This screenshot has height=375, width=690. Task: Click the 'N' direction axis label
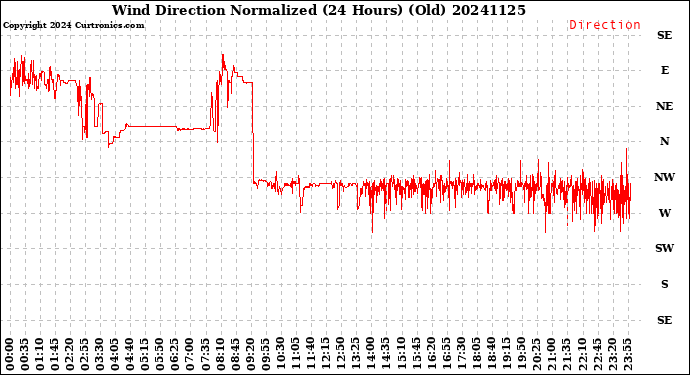pos(664,141)
